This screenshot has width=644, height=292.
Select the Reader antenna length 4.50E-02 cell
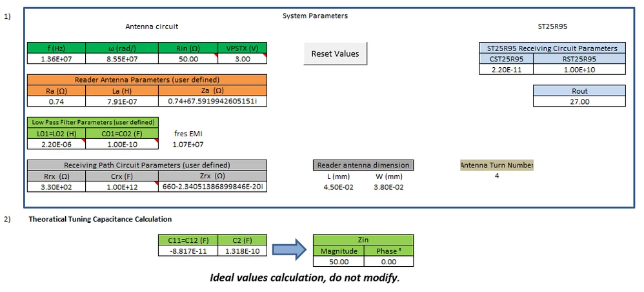[x=339, y=187]
